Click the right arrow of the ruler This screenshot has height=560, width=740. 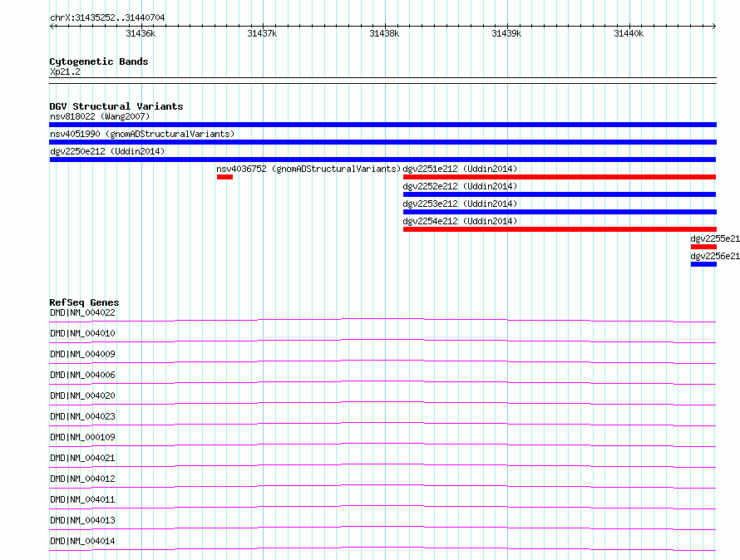click(714, 27)
